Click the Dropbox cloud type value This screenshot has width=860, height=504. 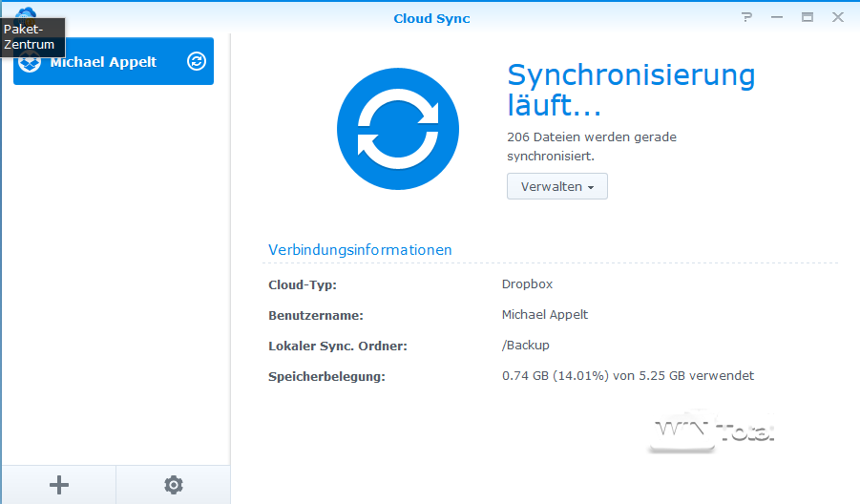coord(527,284)
